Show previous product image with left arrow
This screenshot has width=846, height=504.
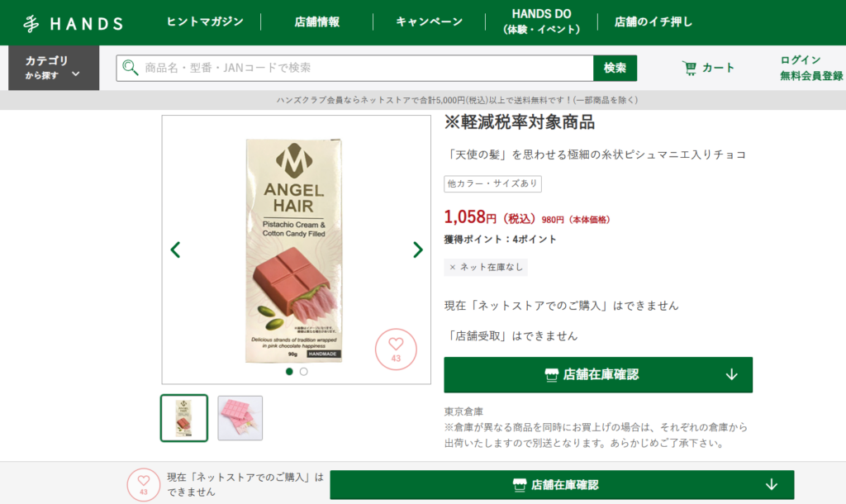(x=175, y=250)
